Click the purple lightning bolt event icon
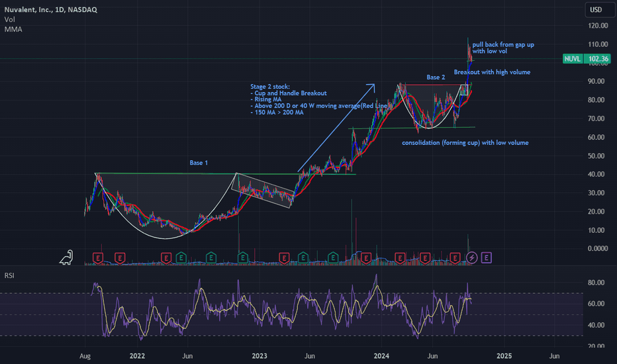 click(472, 257)
